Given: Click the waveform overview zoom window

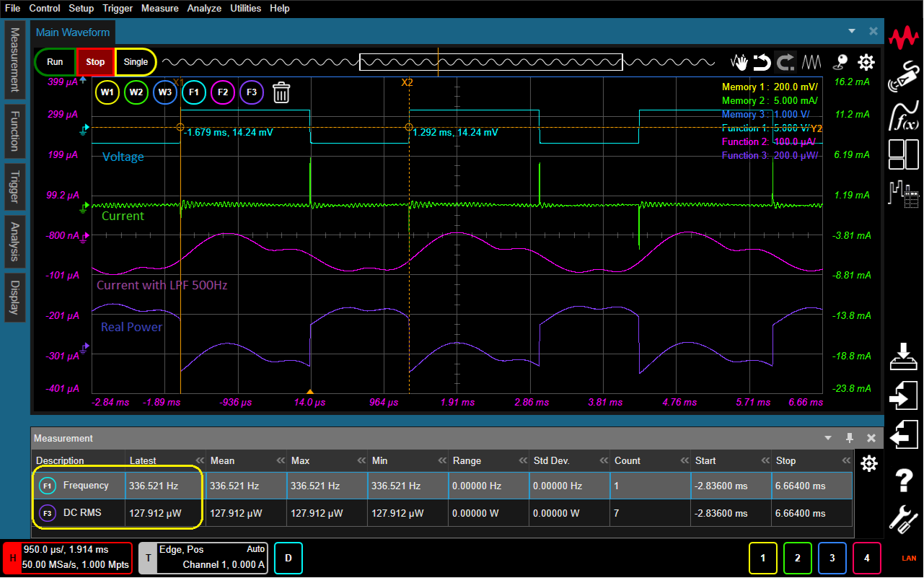Looking at the screenshot, I should pos(490,62).
